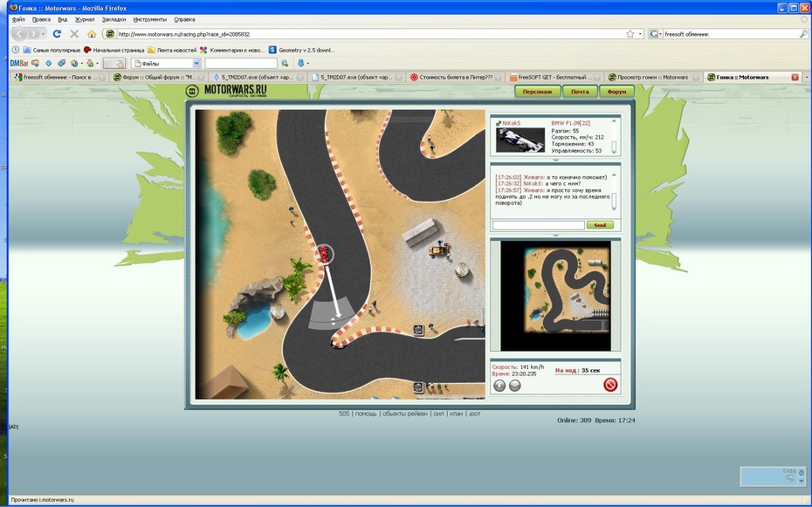Open the 'Файлы' dropdown in DMBar
Image resolution: width=812 pixels, height=507 pixels.
[x=196, y=63]
